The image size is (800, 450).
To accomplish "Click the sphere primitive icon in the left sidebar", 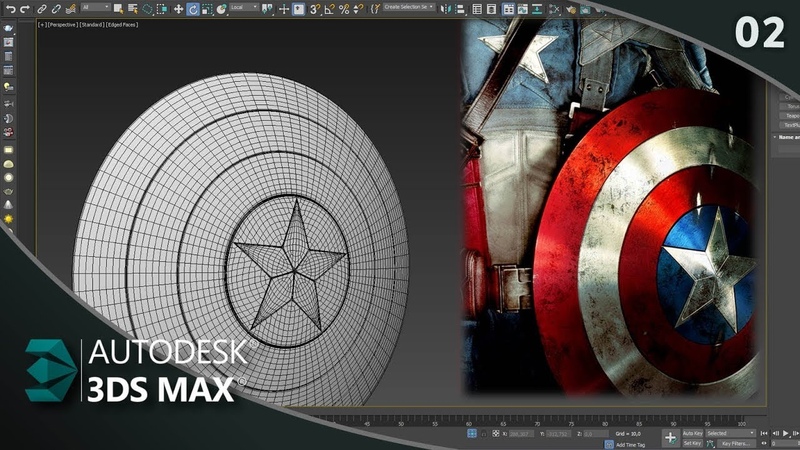I will click(x=8, y=178).
